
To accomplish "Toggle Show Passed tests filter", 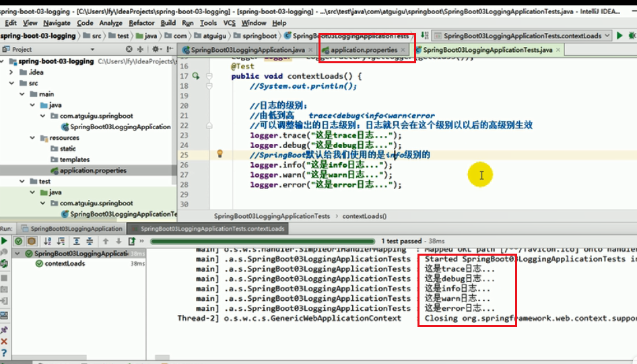I will (19, 241).
